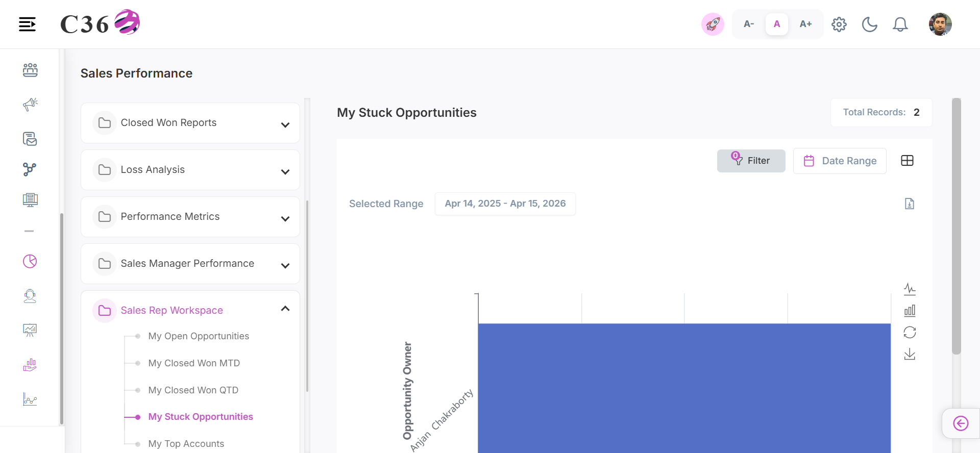Select default font size A

pyautogui.click(x=777, y=24)
